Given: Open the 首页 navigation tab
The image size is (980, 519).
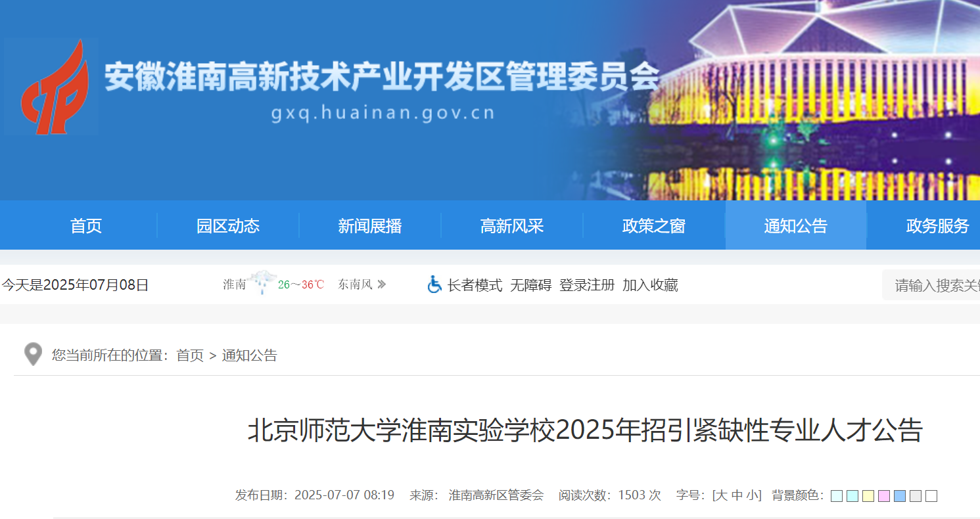Looking at the screenshot, I should point(86,225).
